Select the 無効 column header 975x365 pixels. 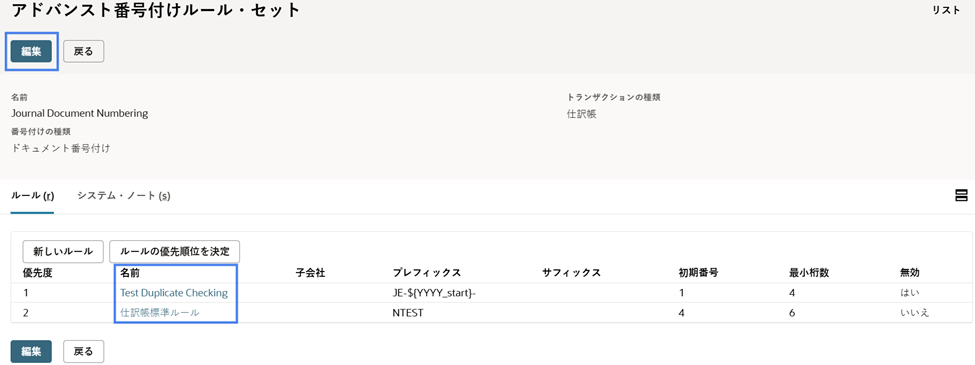pos(909,273)
